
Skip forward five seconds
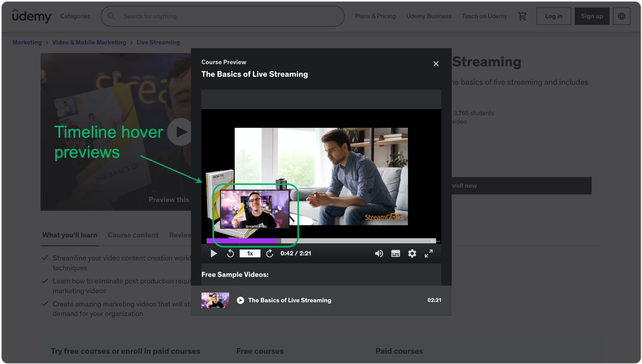click(x=270, y=254)
